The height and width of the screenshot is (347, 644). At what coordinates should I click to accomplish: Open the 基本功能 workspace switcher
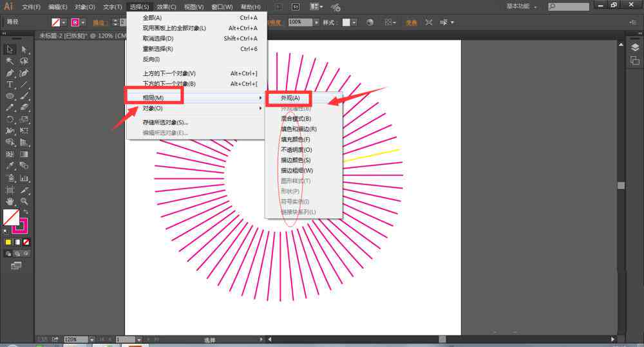pyautogui.click(x=521, y=6)
